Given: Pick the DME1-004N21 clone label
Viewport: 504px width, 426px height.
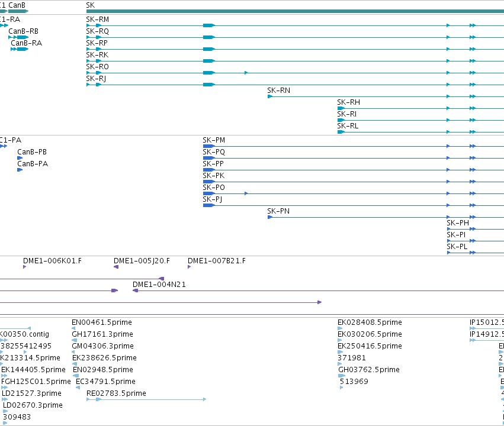Looking at the screenshot, I should [159, 285].
